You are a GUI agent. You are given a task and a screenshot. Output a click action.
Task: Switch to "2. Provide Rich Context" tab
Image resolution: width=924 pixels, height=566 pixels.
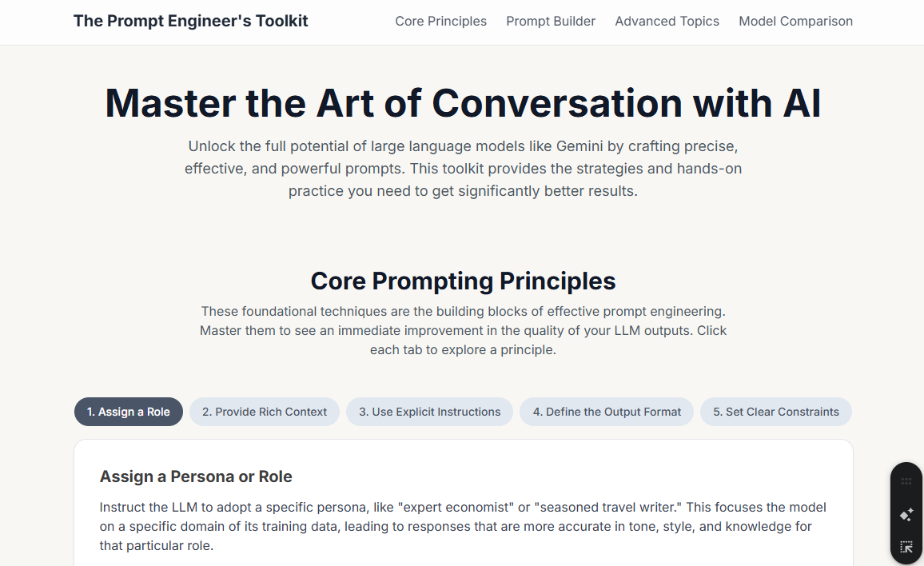[265, 412]
